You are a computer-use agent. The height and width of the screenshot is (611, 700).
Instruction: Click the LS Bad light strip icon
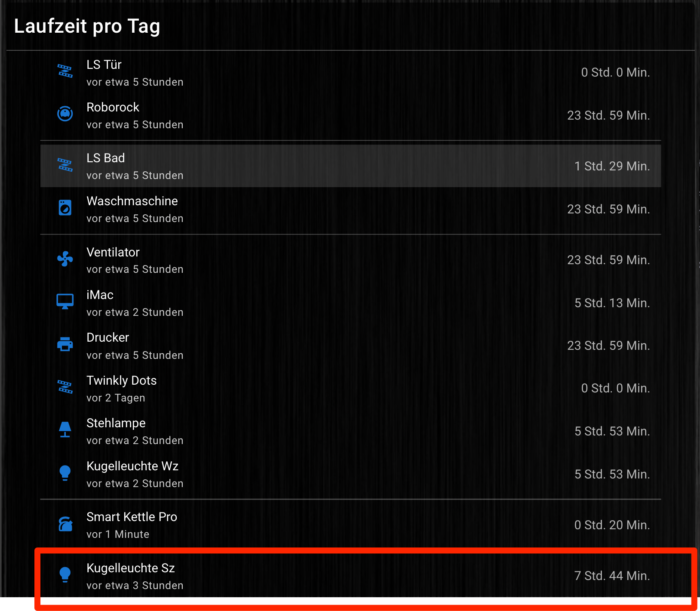(x=65, y=165)
